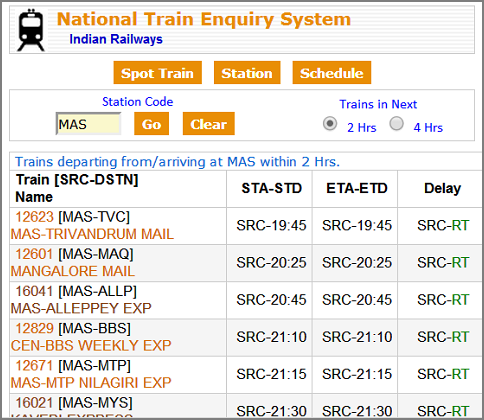Open MAS-MTP NILAGIRI EXP link
The image size is (484, 420).
[x=91, y=383]
